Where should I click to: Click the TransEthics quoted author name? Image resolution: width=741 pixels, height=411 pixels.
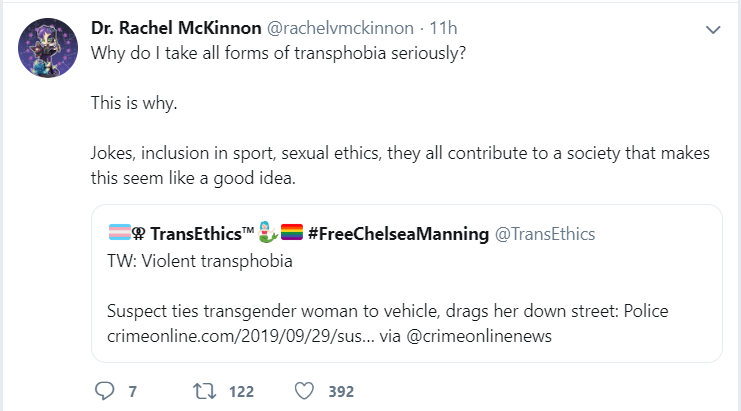tap(202, 234)
